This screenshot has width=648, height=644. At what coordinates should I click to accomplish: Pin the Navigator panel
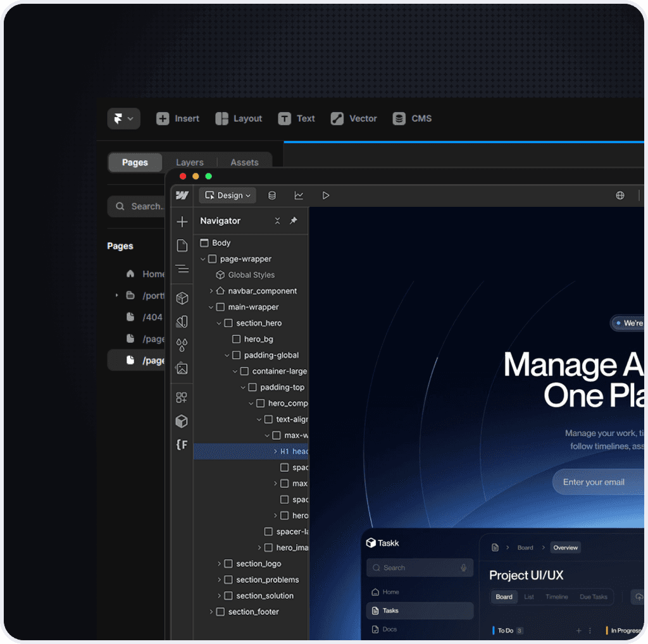tap(294, 221)
